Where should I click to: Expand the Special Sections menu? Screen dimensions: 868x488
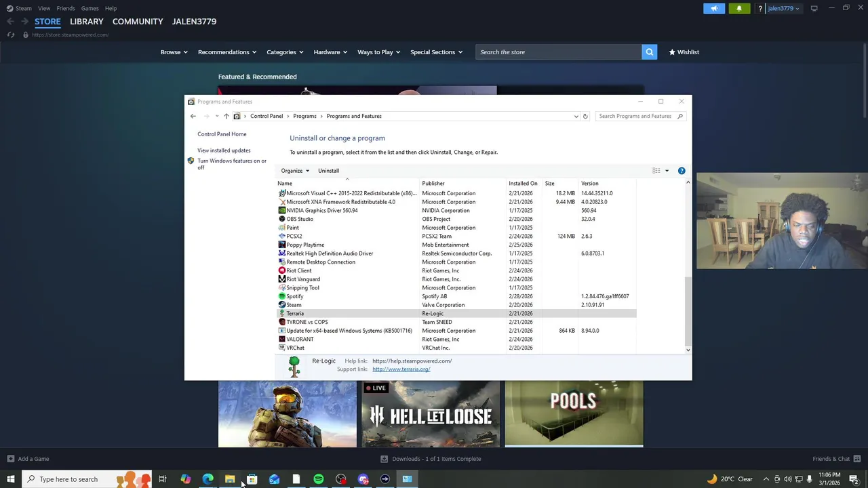tap(436, 52)
